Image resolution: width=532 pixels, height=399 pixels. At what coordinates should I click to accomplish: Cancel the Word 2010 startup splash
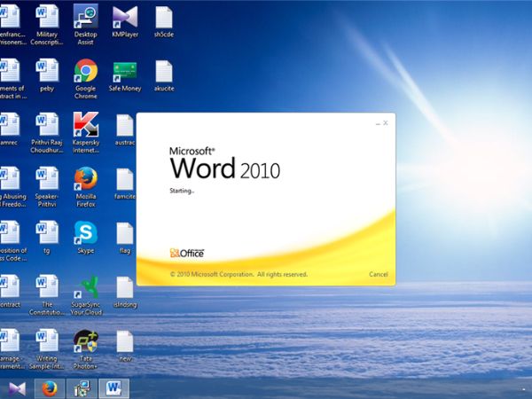[x=378, y=274]
